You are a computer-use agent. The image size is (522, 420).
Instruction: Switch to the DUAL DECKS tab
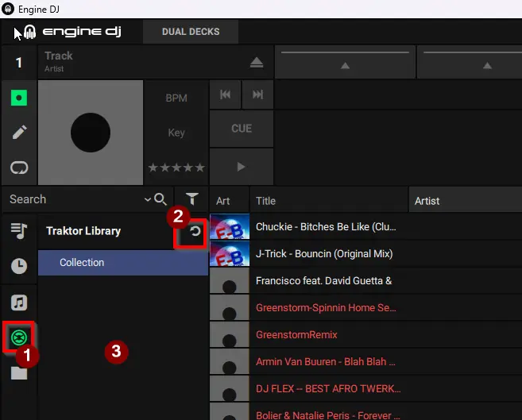[191, 32]
